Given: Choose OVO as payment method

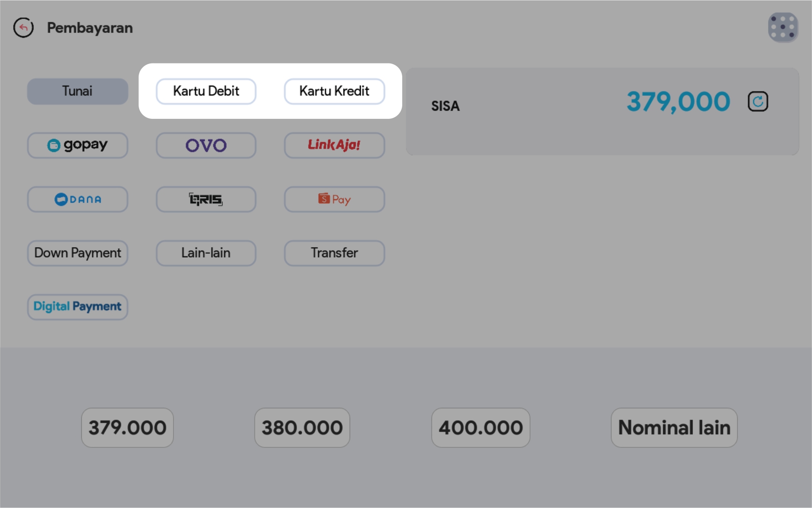Looking at the screenshot, I should (x=206, y=145).
